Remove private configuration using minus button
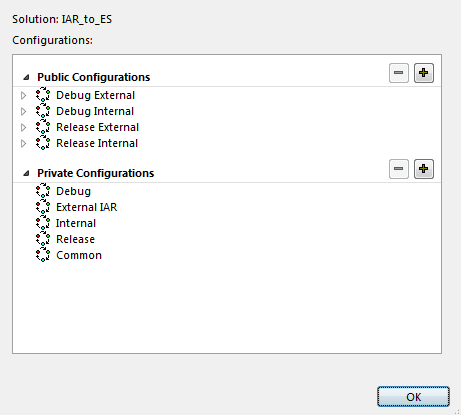The width and height of the screenshot is (461, 415). 399,169
